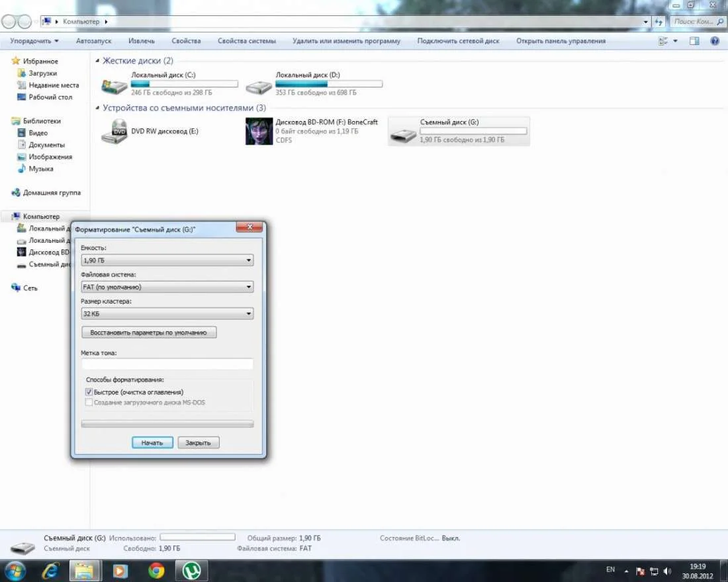Open the view options dropdown arrow

pyautogui.click(x=675, y=41)
